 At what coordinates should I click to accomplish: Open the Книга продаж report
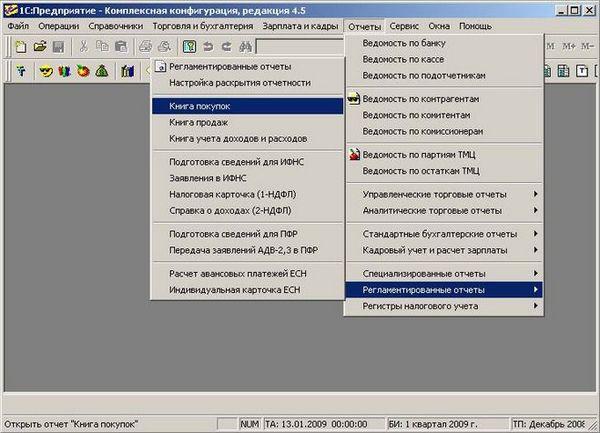click(248, 122)
